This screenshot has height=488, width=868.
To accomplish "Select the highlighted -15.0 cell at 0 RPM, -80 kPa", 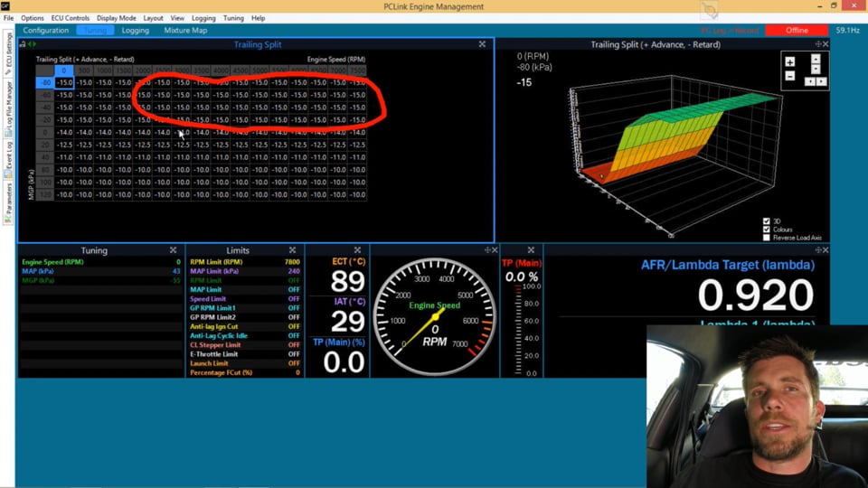I will pyautogui.click(x=64, y=82).
